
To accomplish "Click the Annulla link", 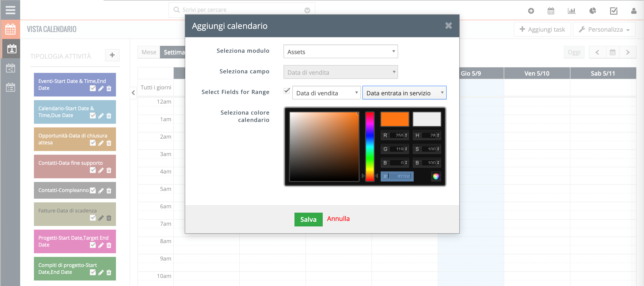I will click(x=338, y=218).
